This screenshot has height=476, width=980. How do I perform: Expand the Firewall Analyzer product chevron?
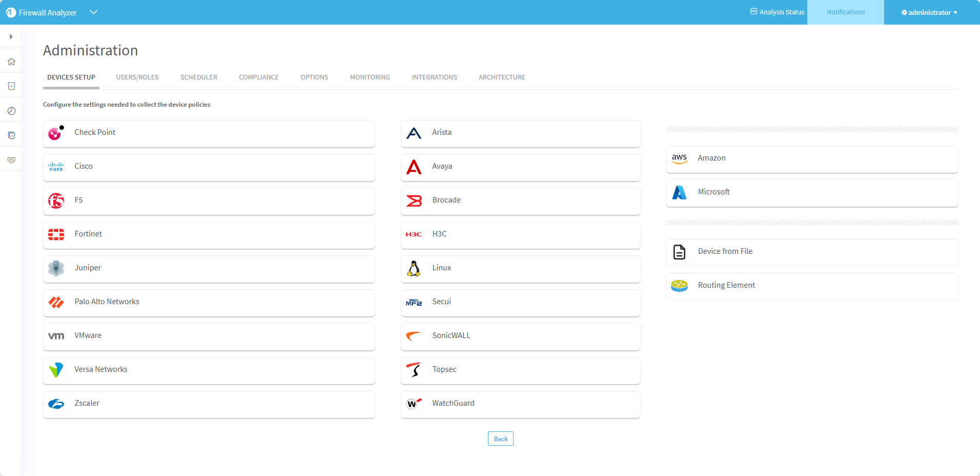click(93, 12)
